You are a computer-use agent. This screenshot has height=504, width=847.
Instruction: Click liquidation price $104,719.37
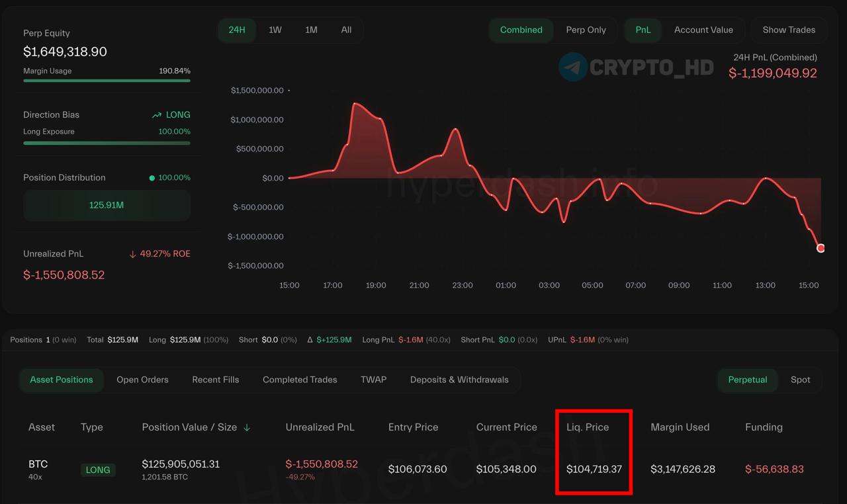(594, 469)
